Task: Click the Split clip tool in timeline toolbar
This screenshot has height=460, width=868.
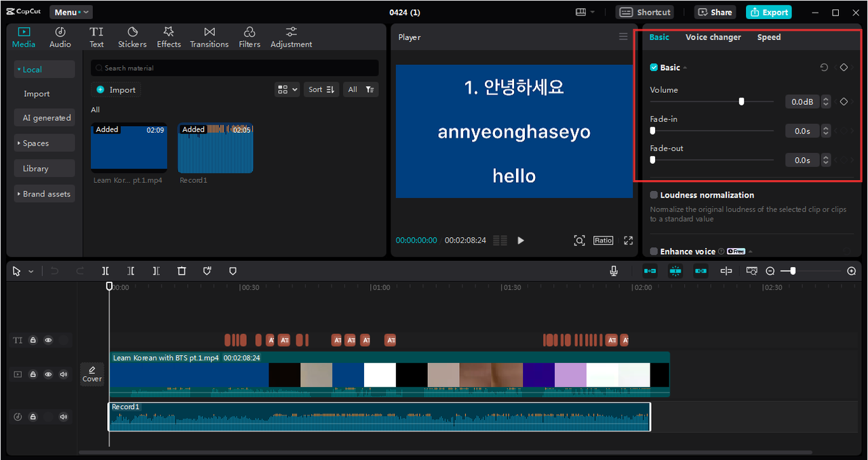Action: click(x=106, y=271)
